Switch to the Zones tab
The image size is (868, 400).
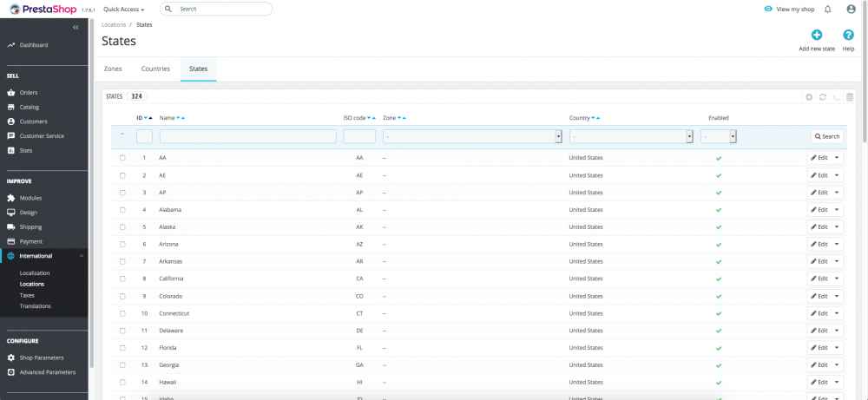(x=113, y=69)
